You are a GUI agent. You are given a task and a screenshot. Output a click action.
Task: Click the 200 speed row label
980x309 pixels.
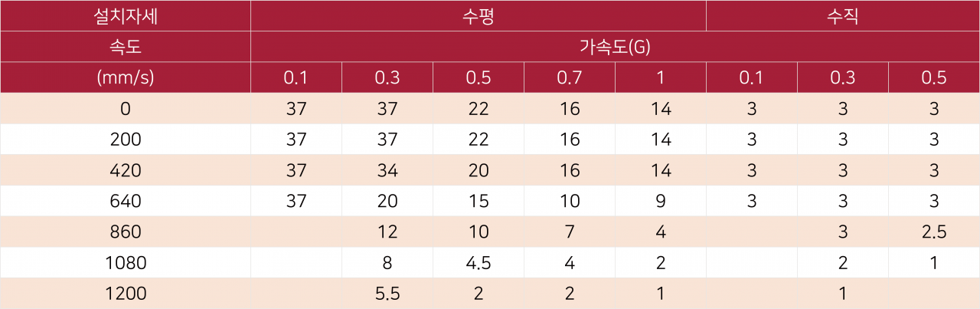pos(125,140)
